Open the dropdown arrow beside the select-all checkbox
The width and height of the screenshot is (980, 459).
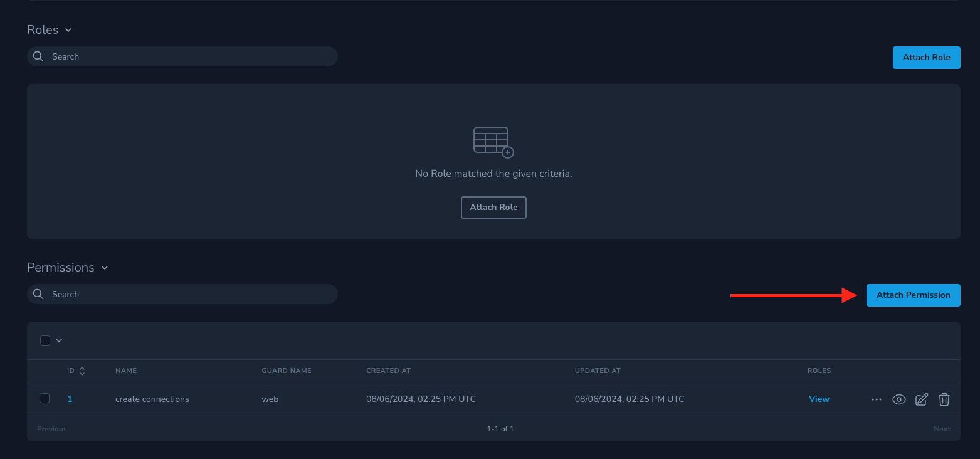59,340
